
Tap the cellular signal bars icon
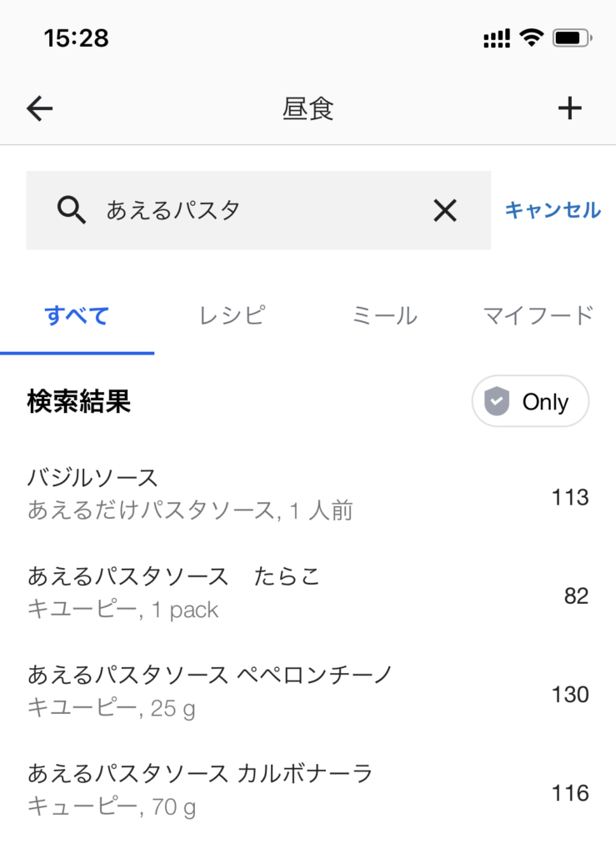496,38
